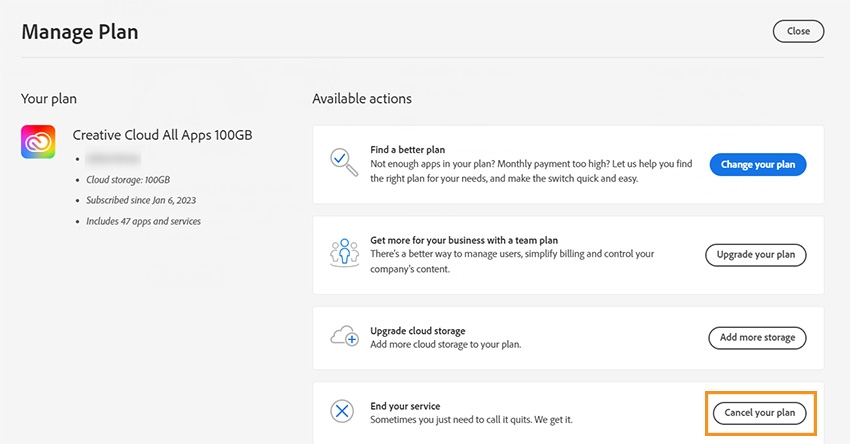Screen dimensions: 850x444
Task: Select the Upgrade your plan button
Action: [x=756, y=255]
